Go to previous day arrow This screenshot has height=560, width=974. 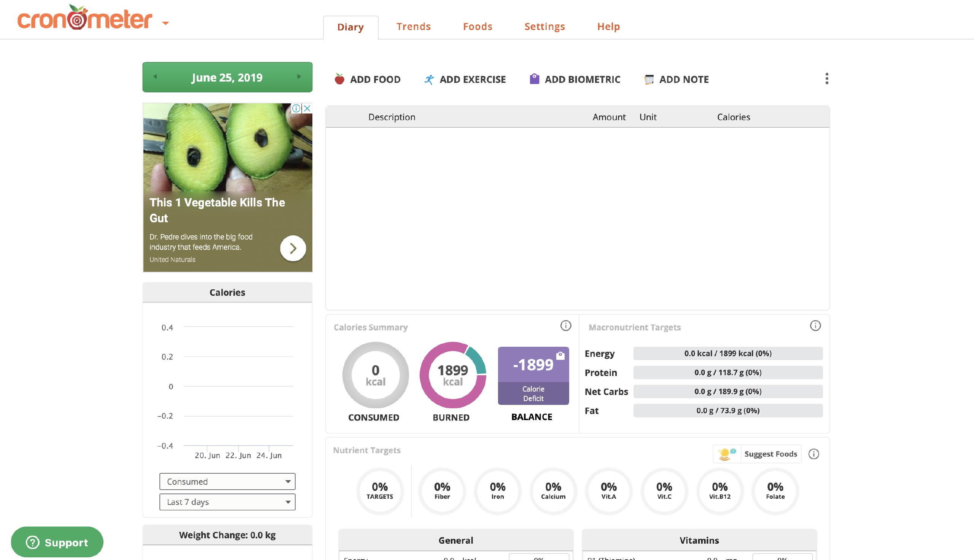pyautogui.click(x=156, y=76)
